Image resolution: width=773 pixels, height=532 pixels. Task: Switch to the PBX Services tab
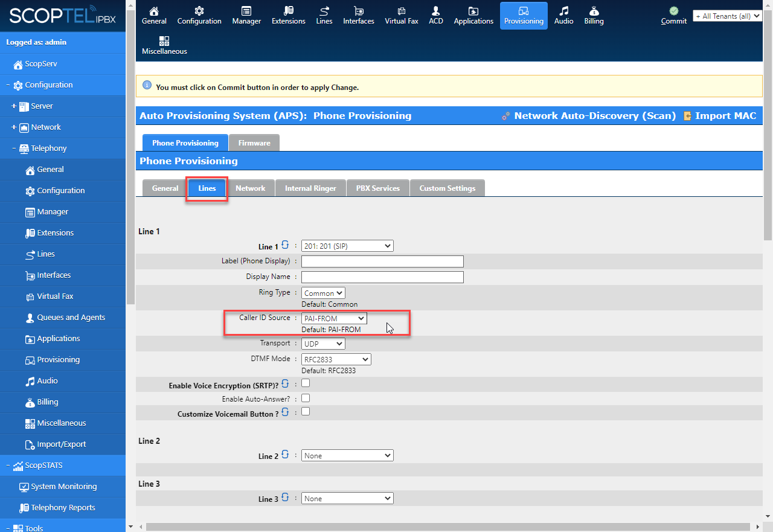click(378, 188)
